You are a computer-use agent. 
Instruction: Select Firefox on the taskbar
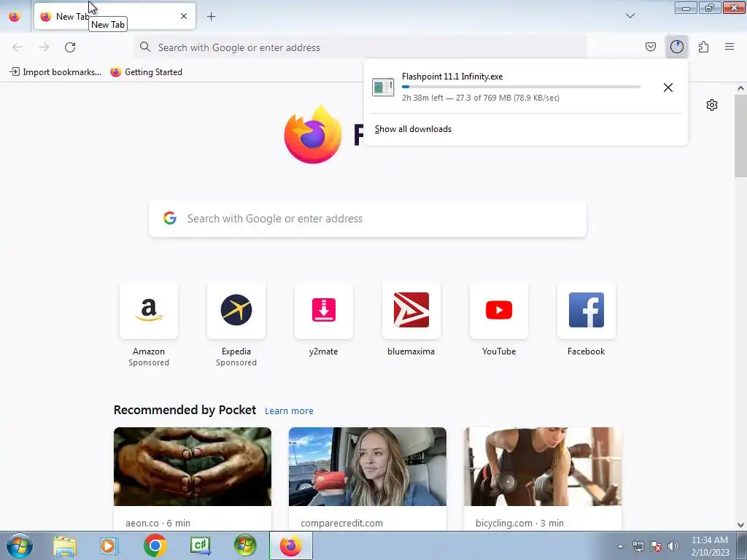(x=291, y=545)
